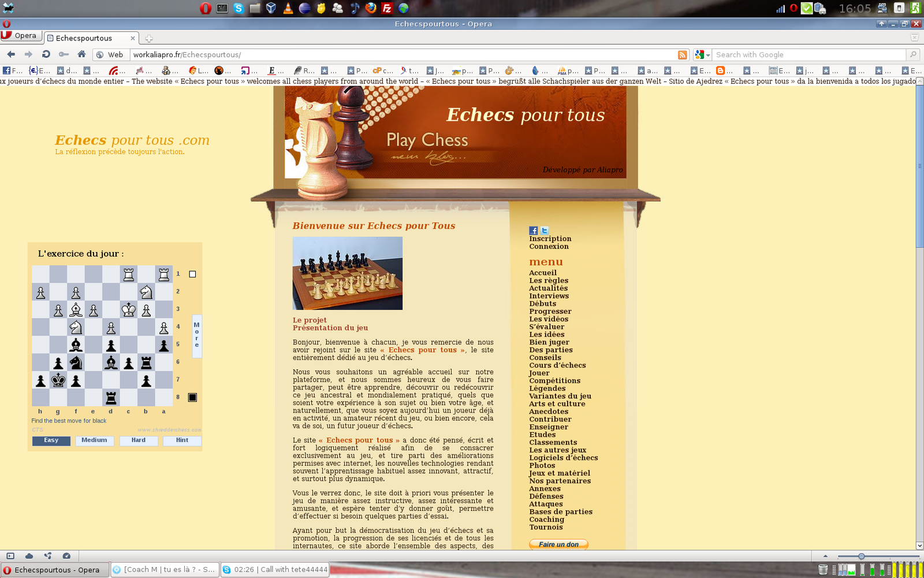Launch FileZilla from the top panel
Screen dimensions: 924x578
tap(387, 8)
